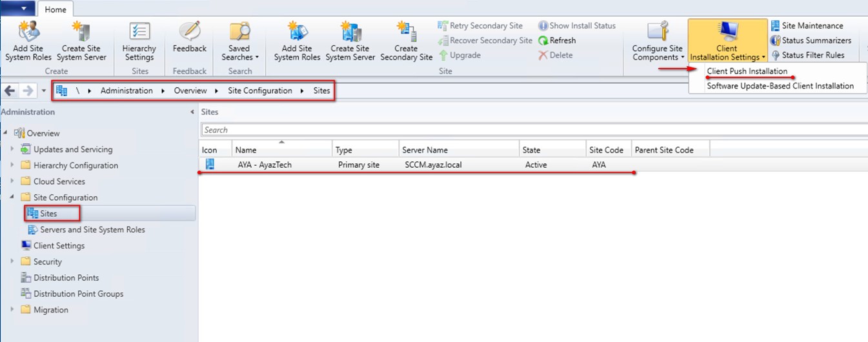Expand the Migration node
The image size is (868, 342).
(12, 310)
